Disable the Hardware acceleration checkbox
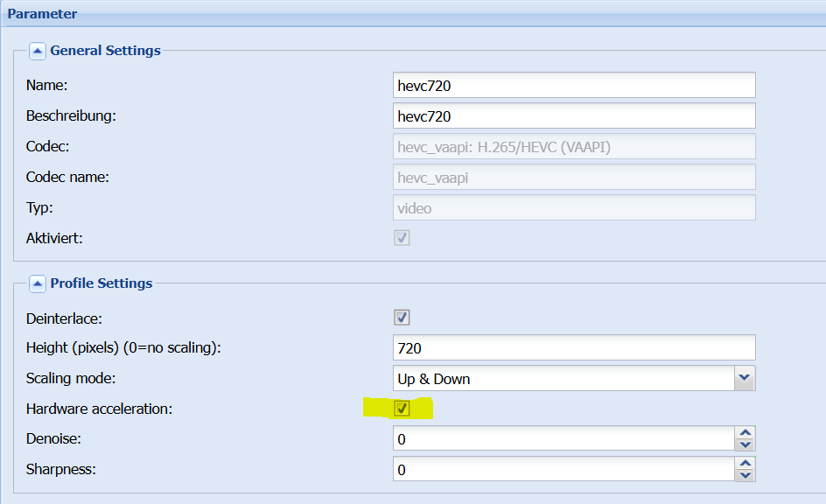 tap(402, 408)
